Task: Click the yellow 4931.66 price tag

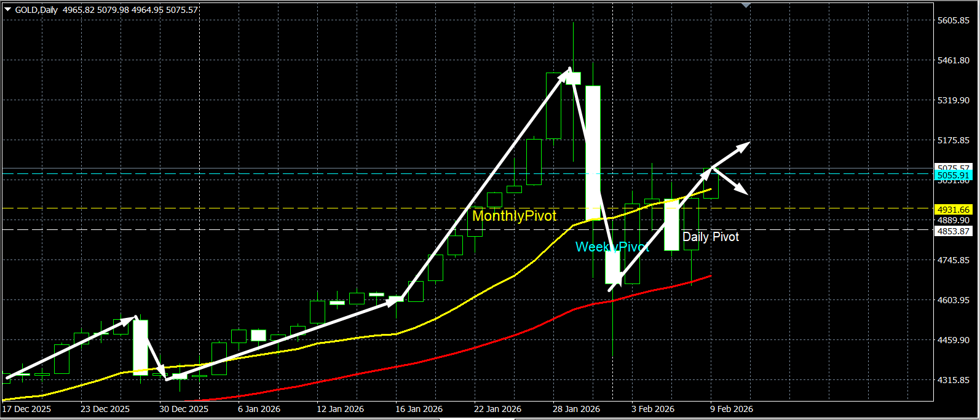Action: click(x=953, y=210)
